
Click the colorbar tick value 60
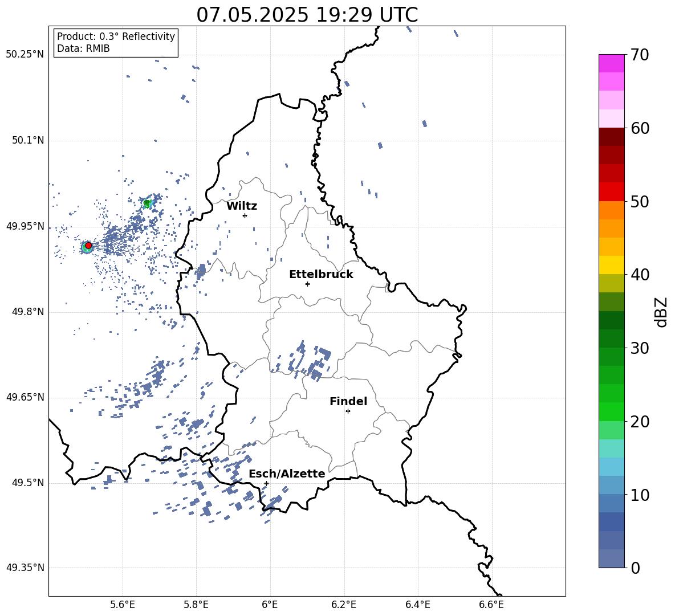pyautogui.click(x=640, y=128)
